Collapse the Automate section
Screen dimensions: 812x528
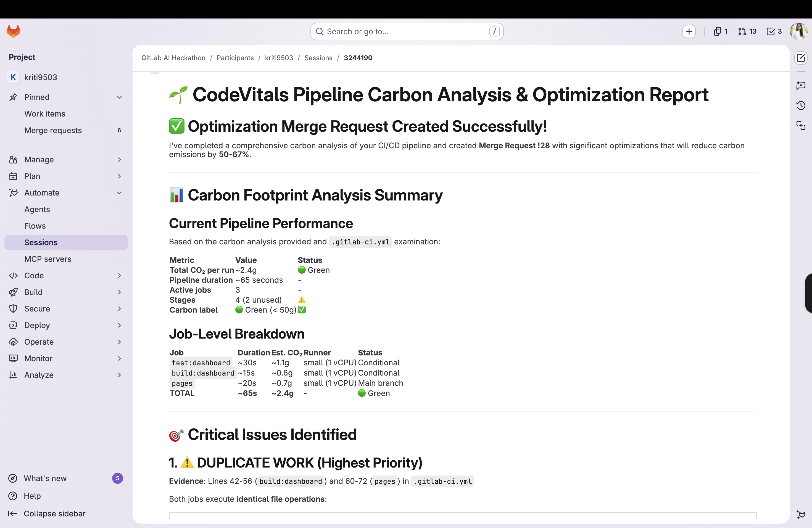point(119,193)
